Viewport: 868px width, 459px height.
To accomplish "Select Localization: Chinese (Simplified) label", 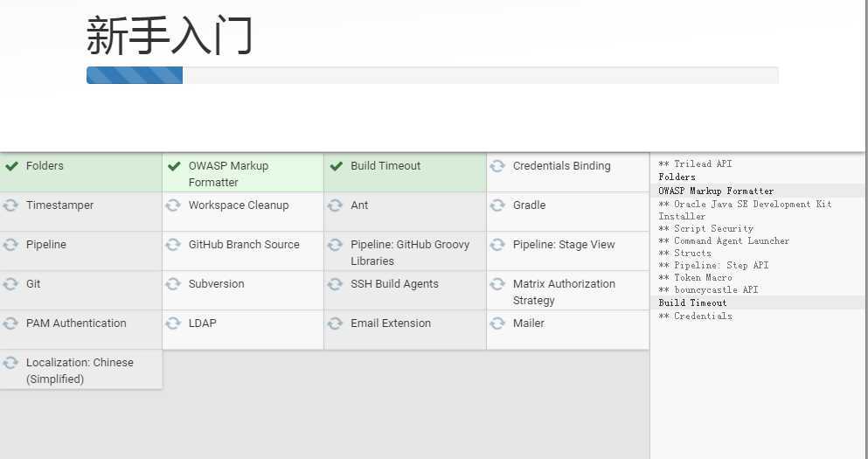I will pyautogui.click(x=80, y=371).
